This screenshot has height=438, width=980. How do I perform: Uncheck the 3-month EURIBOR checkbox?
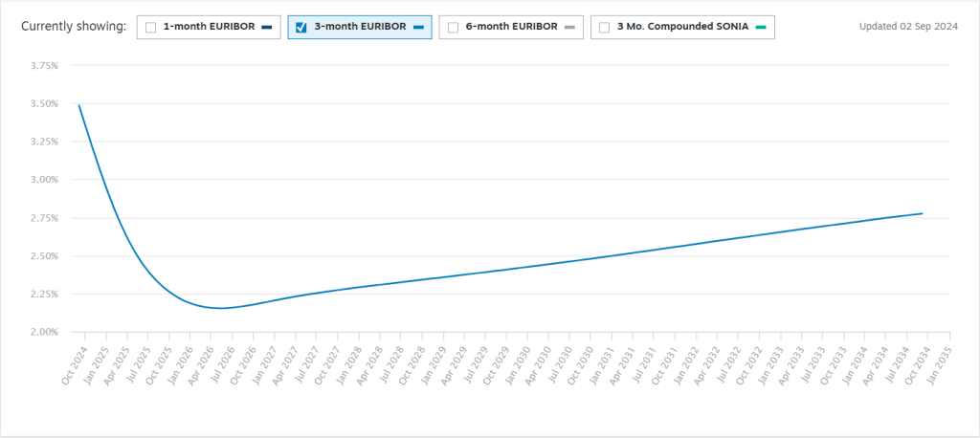coord(301,28)
